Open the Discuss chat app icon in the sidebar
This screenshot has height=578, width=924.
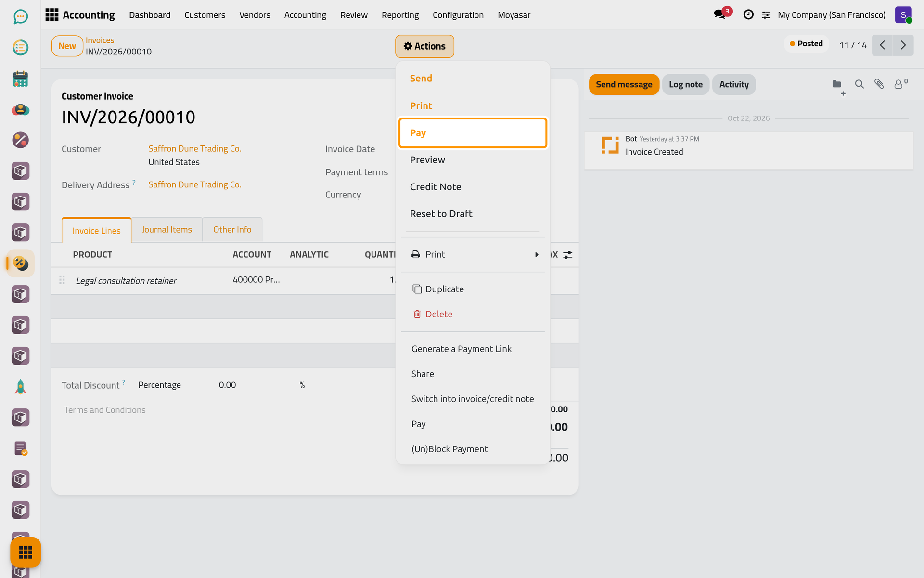[x=20, y=17]
